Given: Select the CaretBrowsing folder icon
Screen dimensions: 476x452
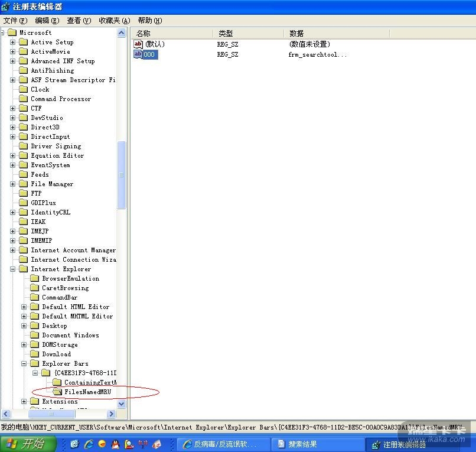Looking at the screenshot, I should (35, 288).
